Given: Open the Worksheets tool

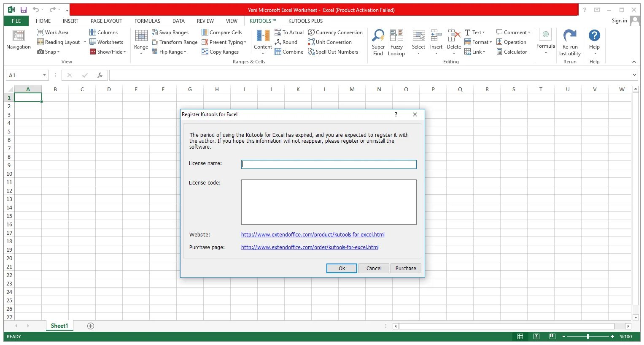Looking at the screenshot, I should pos(106,42).
